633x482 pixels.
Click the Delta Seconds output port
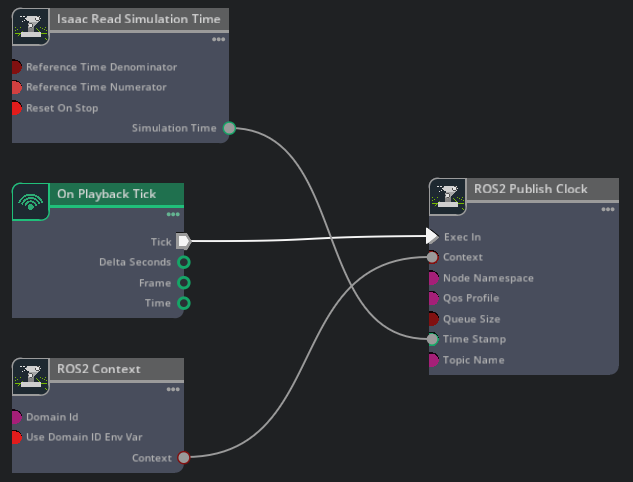coord(184,262)
